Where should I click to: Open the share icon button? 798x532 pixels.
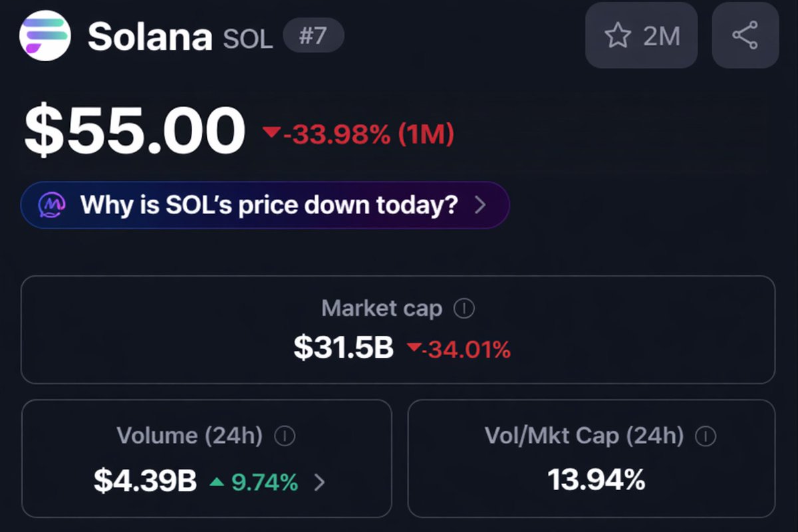pos(745,35)
